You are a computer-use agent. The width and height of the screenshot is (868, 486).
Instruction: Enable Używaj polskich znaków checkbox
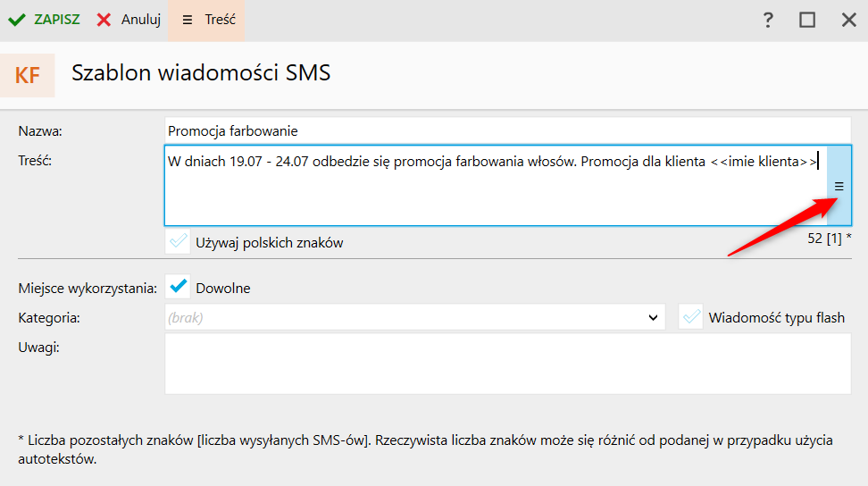pyautogui.click(x=178, y=241)
